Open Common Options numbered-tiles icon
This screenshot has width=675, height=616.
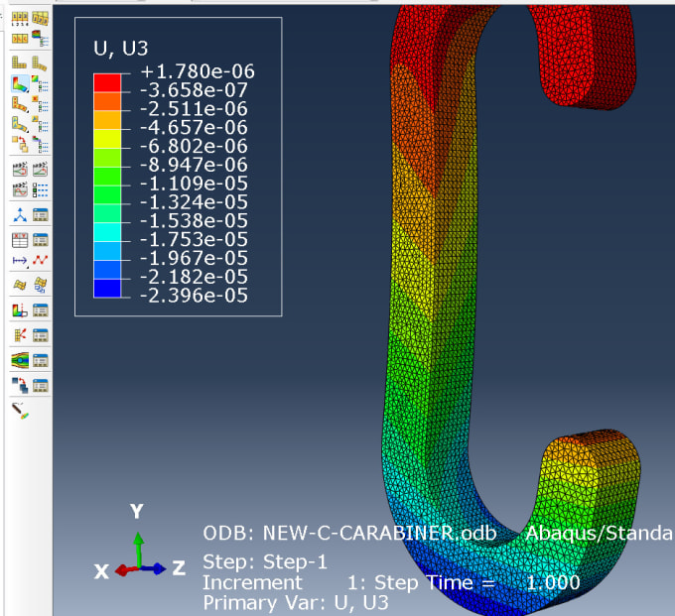click(20, 19)
